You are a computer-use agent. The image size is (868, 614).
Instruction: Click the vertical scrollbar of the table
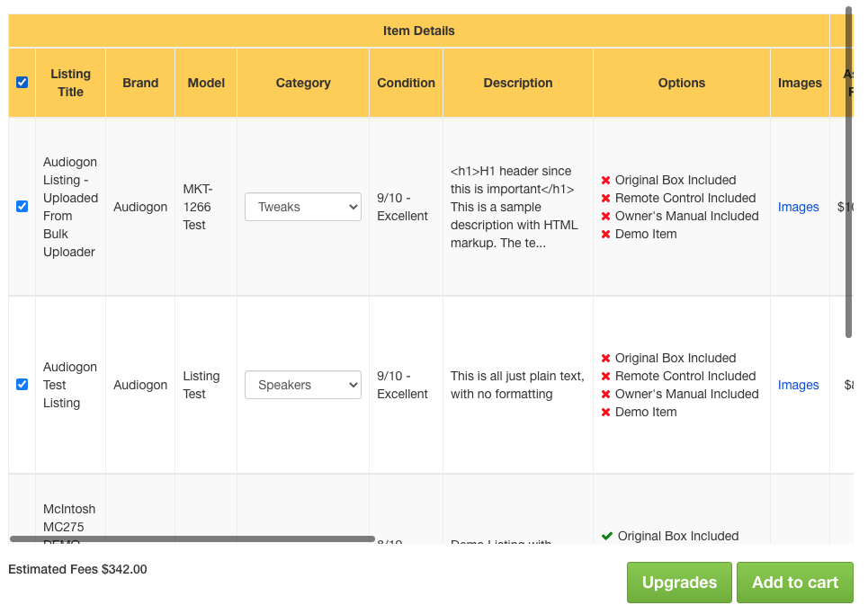click(x=848, y=172)
